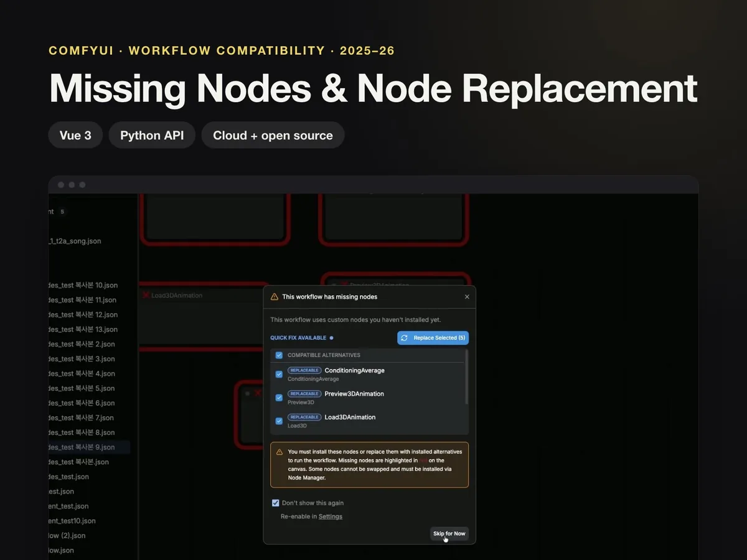The image size is (747, 560).
Task: Click the REPLACEABLE badge beside ConditioningAverage
Action: 304,370
